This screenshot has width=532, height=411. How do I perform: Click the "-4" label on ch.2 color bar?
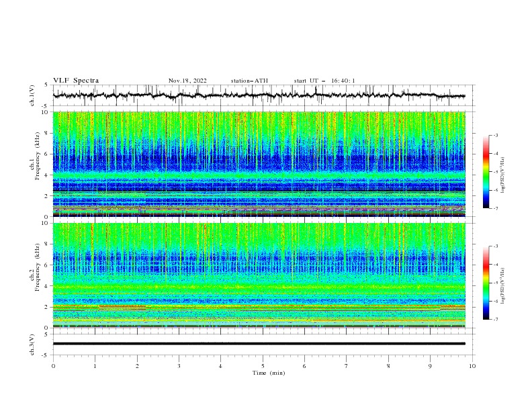(x=495, y=265)
